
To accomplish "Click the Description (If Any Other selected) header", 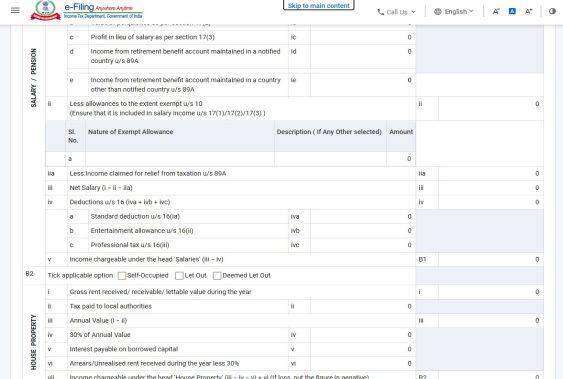I will tap(329, 132).
